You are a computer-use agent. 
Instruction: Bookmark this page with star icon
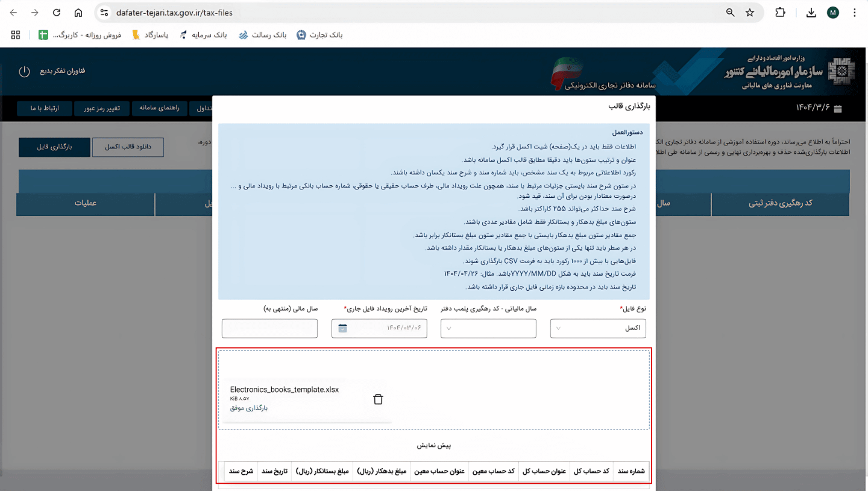pos(750,13)
